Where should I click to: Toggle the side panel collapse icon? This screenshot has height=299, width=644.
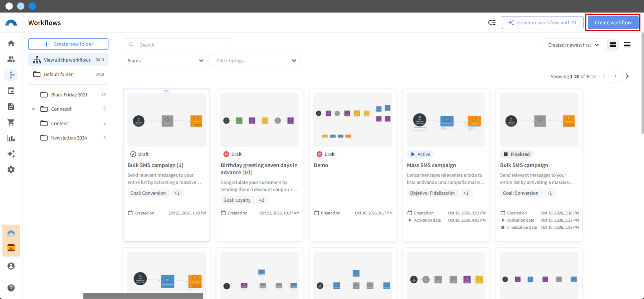tap(492, 23)
